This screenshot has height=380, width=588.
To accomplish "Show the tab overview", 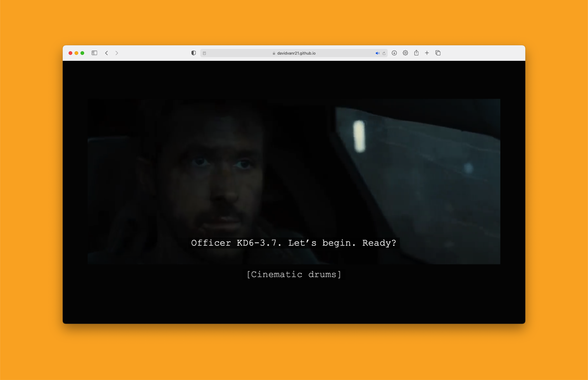I will click(438, 53).
